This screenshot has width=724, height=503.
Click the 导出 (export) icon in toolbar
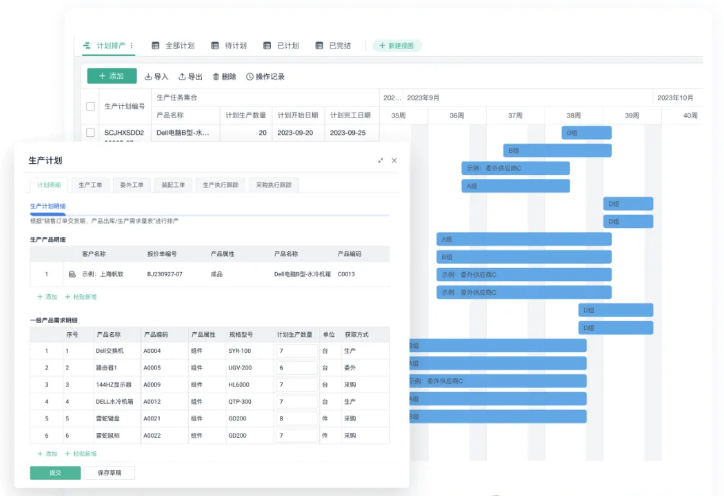(x=182, y=76)
